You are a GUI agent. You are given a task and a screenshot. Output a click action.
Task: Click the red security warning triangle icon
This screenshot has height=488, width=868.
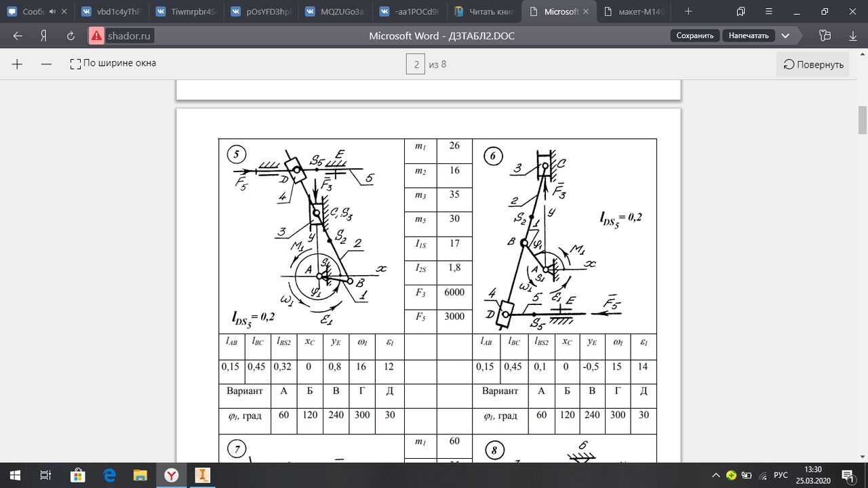point(96,36)
